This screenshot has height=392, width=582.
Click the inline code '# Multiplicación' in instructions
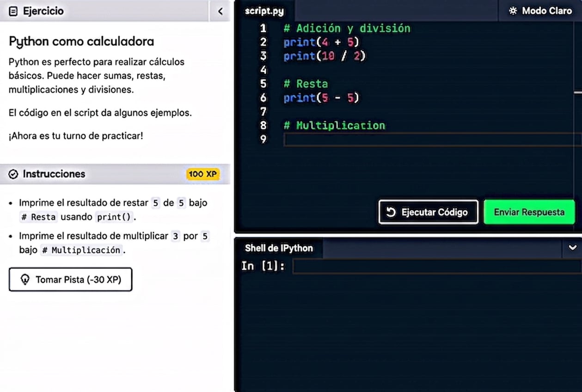81,250
